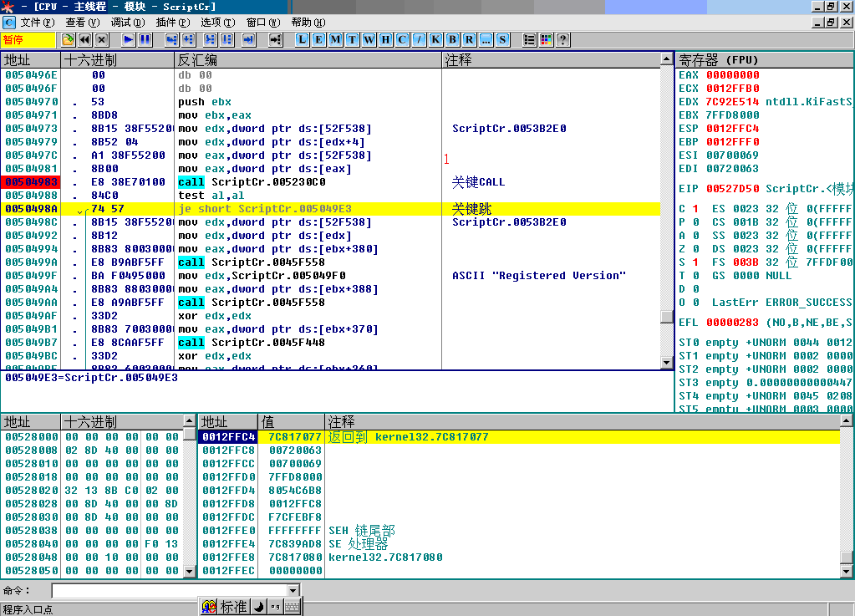Screen dimensions: 855x616
Task: Expand the command input dropdown arrow
Action: tap(293, 590)
